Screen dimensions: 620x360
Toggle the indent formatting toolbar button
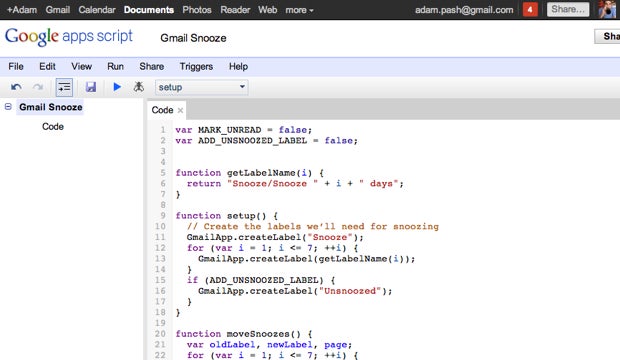(x=64, y=87)
